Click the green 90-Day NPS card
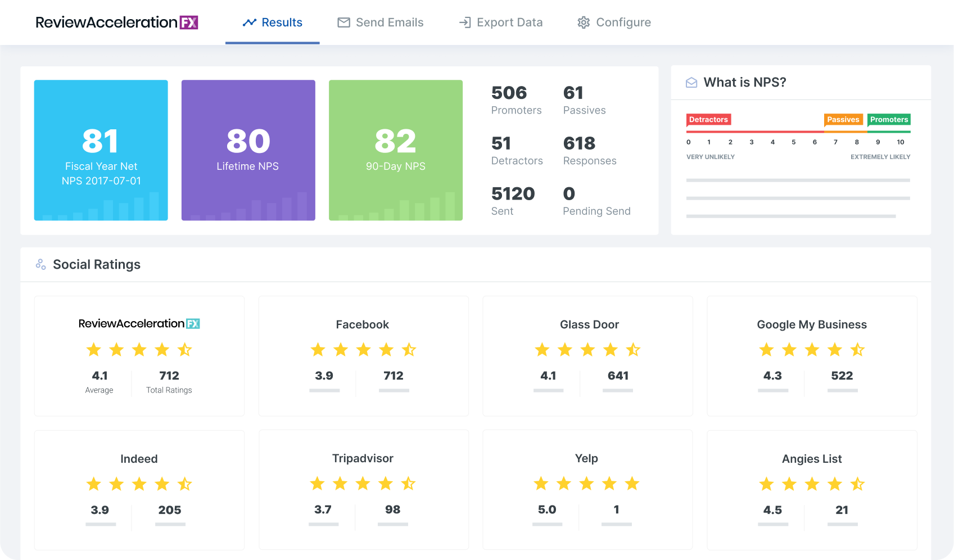The image size is (954, 560). (x=395, y=150)
